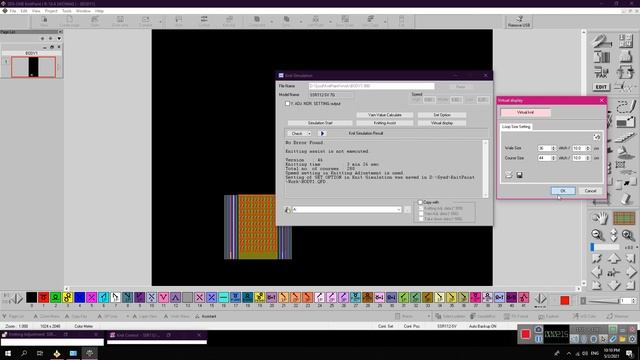This screenshot has width=640, height=360.
Task: Switch to the Loop Size Setting tab
Action: [x=516, y=127]
